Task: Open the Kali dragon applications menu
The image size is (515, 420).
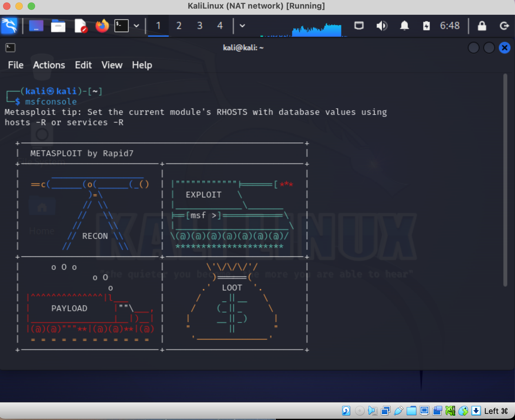Action: tap(9, 26)
